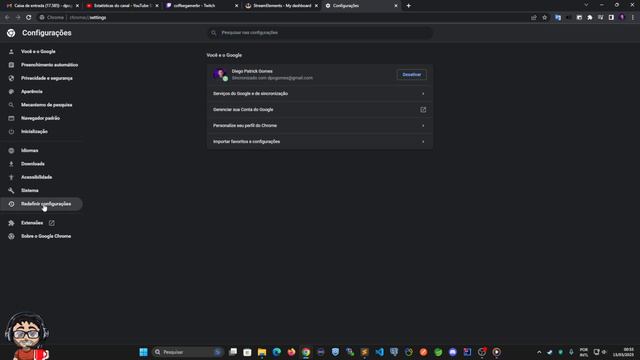The width and height of the screenshot is (640, 360).
Task: Close the Twitch tab
Action: click(x=236, y=6)
